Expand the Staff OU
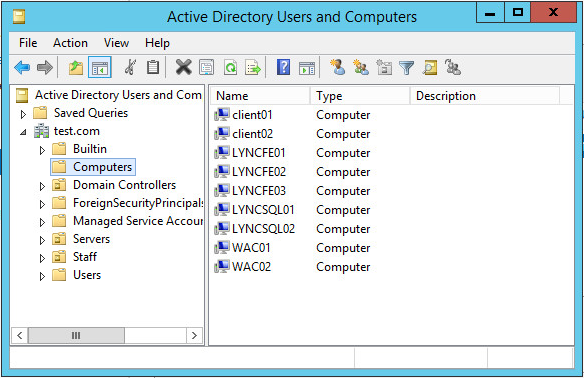Image resolution: width=584 pixels, height=378 pixels. click(x=42, y=258)
